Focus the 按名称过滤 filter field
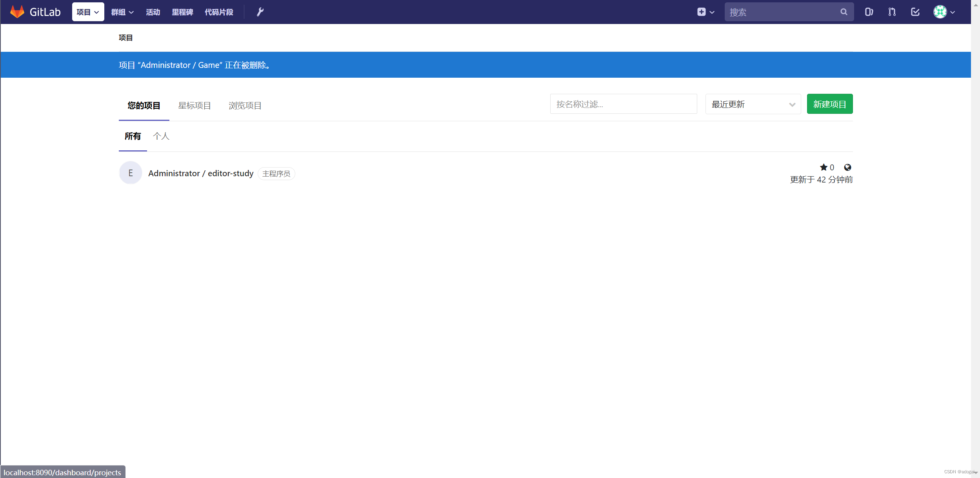Image resolution: width=980 pixels, height=478 pixels. pyautogui.click(x=623, y=104)
